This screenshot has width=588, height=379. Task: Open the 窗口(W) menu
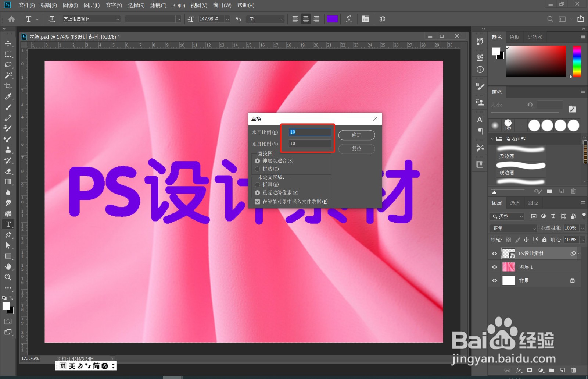coord(222,5)
